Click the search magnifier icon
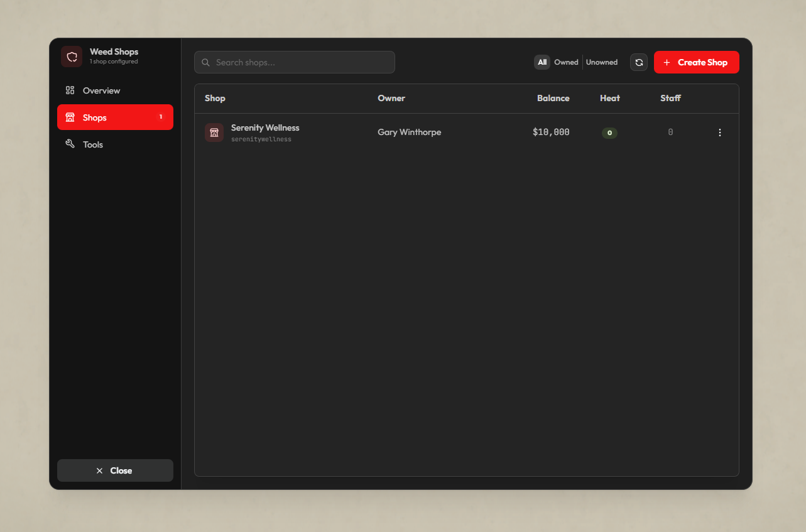806x532 pixels. point(205,62)
